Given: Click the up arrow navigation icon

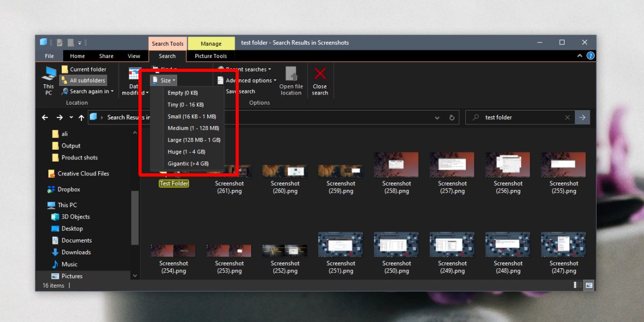Looking at the screenshot, I should click(x=81, y=118).
